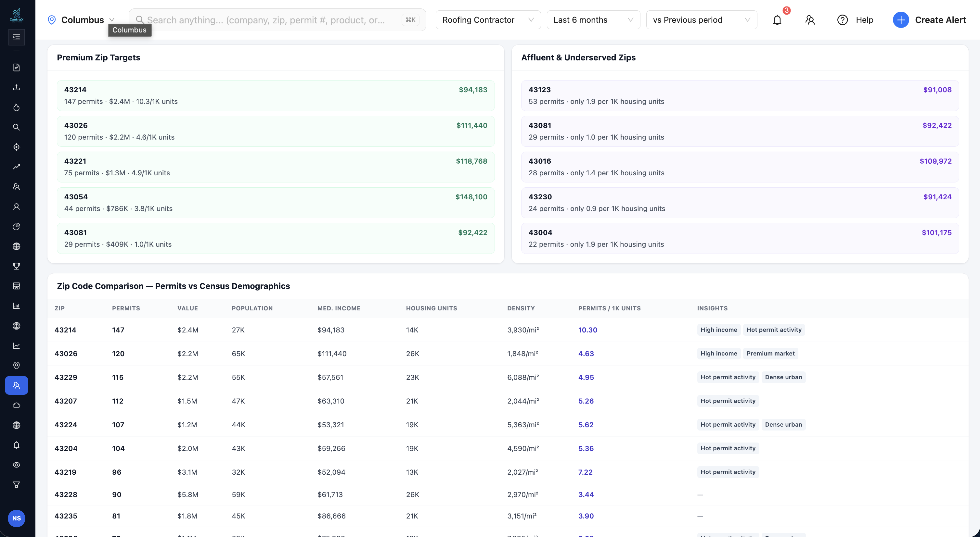Click the Create Alert button
The image size is (980, 537).
click(x=929, y=20)
